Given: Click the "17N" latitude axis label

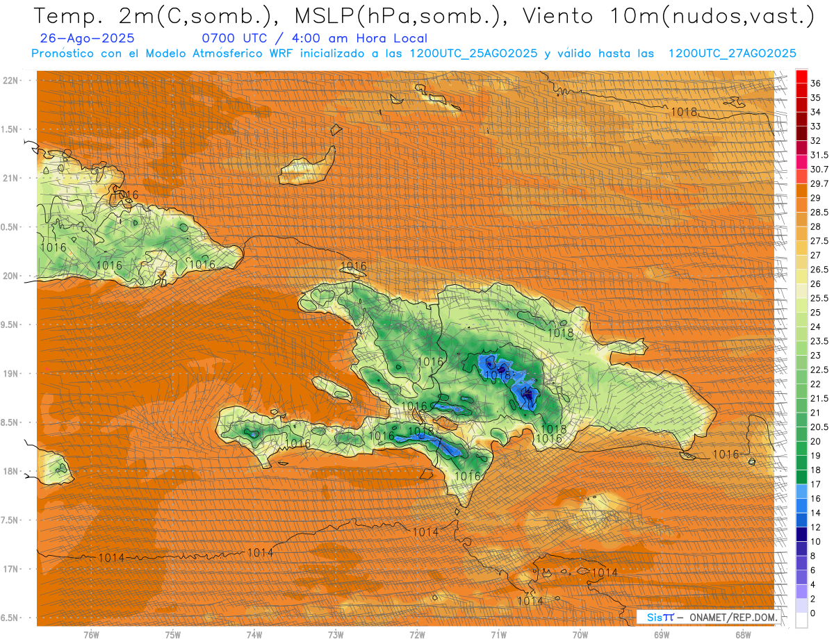Looking at the screenshot, I should 10,569.
